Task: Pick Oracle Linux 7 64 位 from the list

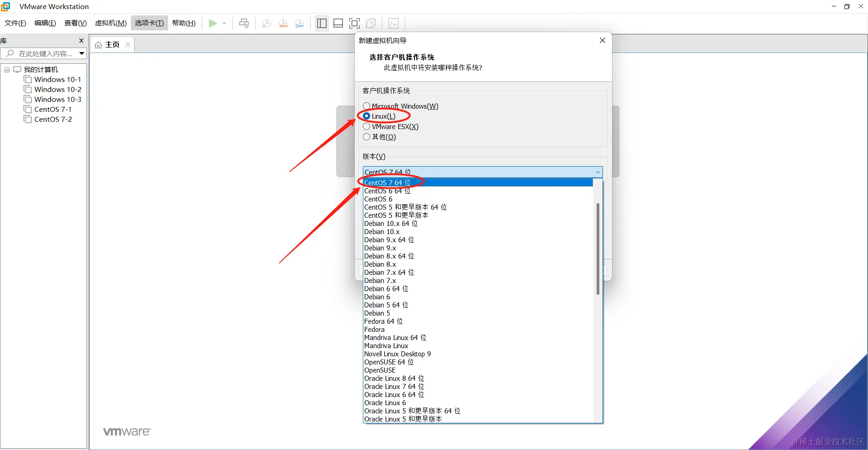Action: pyautogui.click(x=478, y=387)
